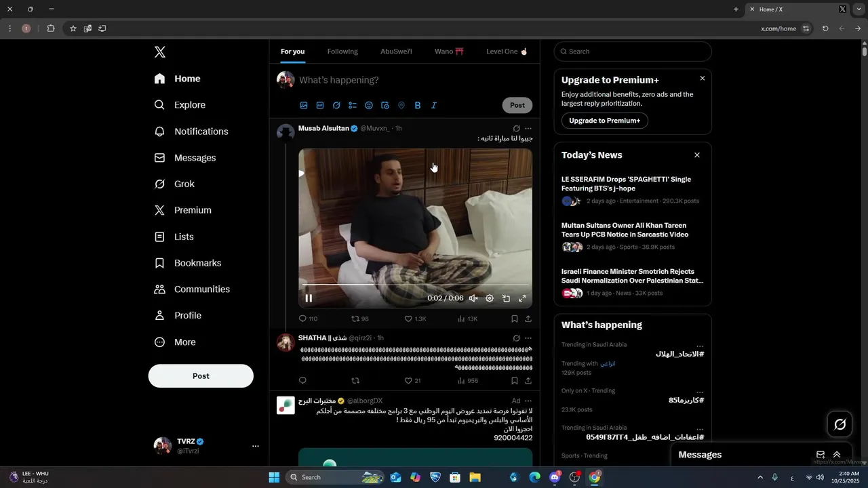Go to Explore in sidebar
The image size is (868, 488).
180,105
